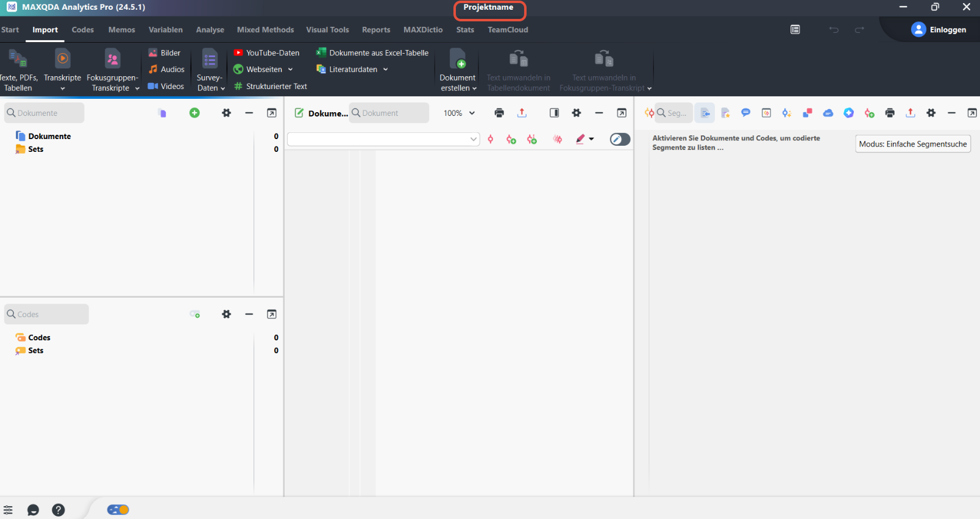The image size is (980, 519).
Task: Toggle the blue-orange switch in status bar
Action: coord(118,510)
